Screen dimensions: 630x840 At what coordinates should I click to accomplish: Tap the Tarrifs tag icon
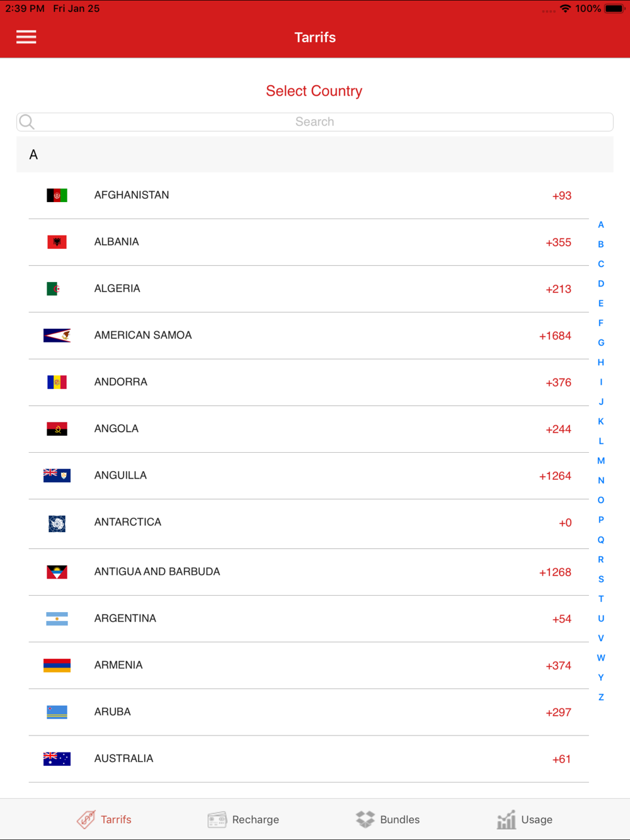tap(86, 819)
